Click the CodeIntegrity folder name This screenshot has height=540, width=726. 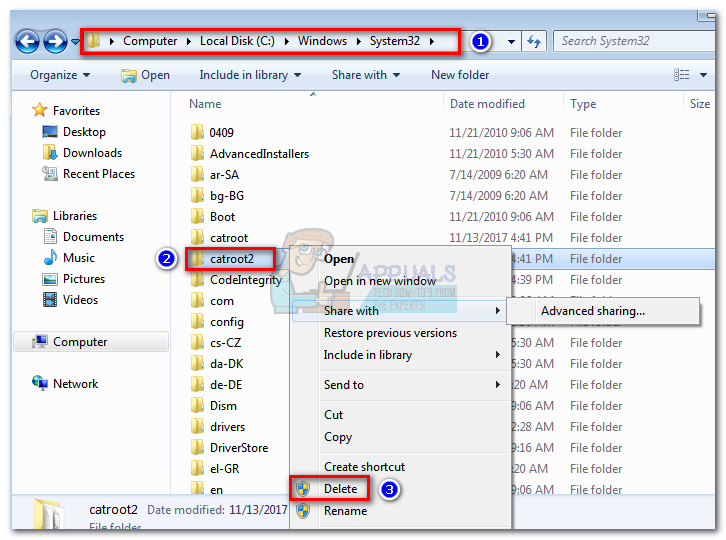coord(246,280)
